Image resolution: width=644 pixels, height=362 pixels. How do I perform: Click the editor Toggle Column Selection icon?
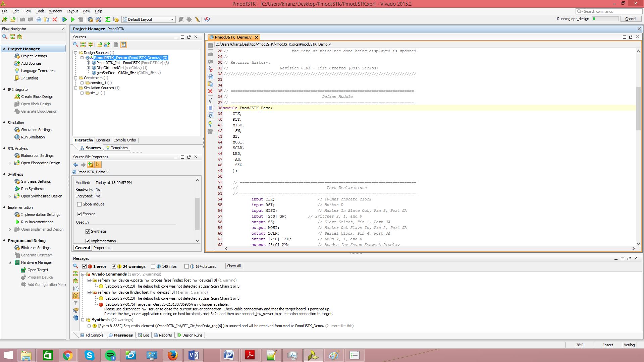[210, 108]
